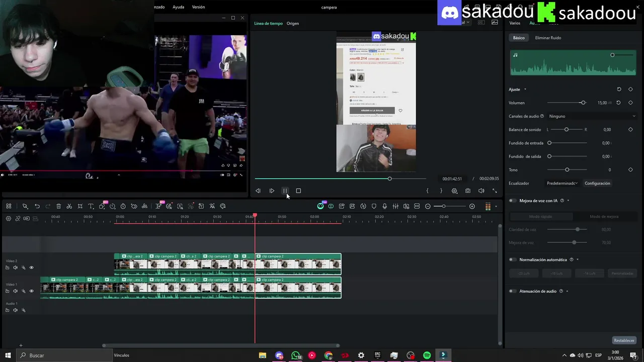
Task: Mute the Video 2 track speaker
Action: pyautogui.click(x=15, y=267)
